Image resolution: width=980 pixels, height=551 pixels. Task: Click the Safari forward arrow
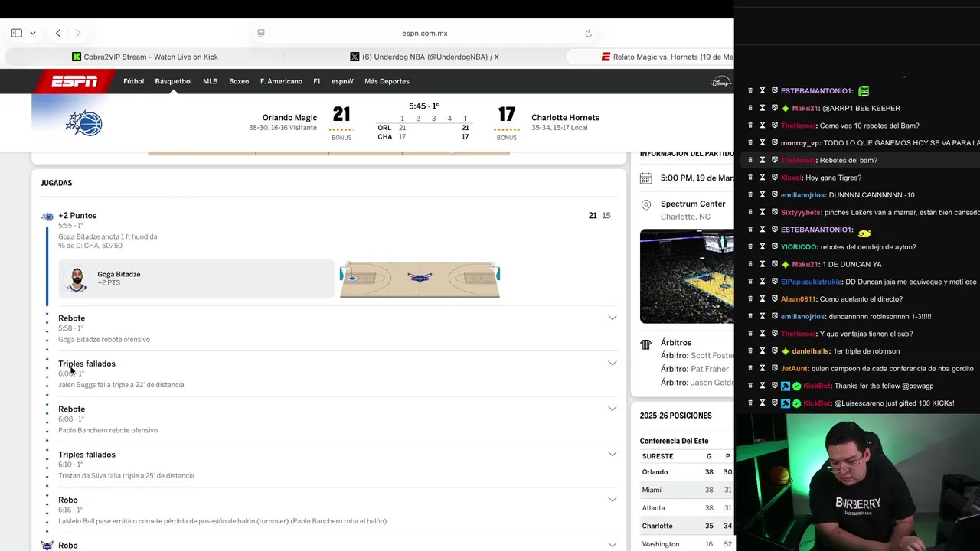pos(77,33)
